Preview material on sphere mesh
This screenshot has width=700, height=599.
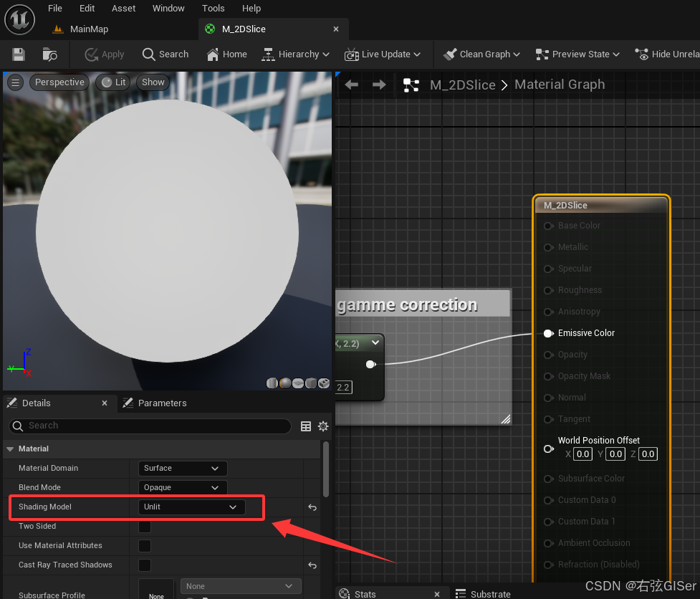click(x=285, y=383)
